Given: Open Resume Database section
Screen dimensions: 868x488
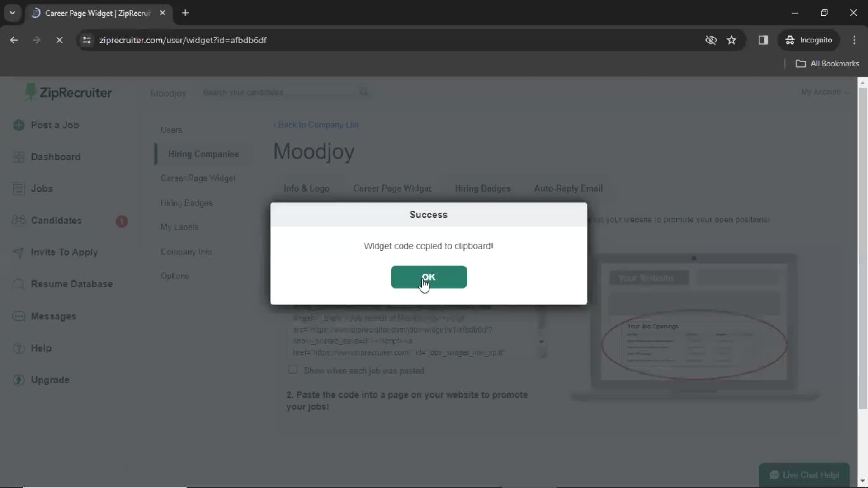Looking at the screenshot, I should pos(71,284).
